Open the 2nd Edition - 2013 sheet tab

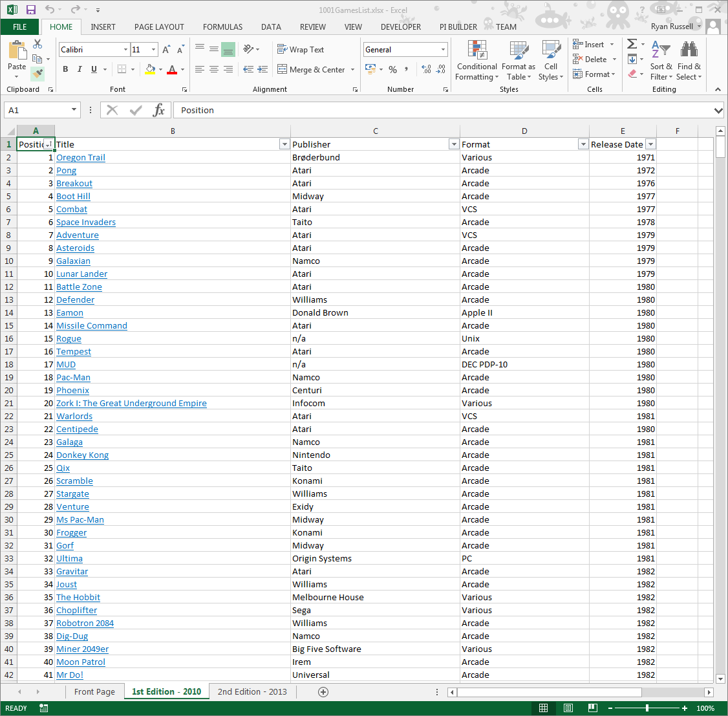tap(252, 692)
